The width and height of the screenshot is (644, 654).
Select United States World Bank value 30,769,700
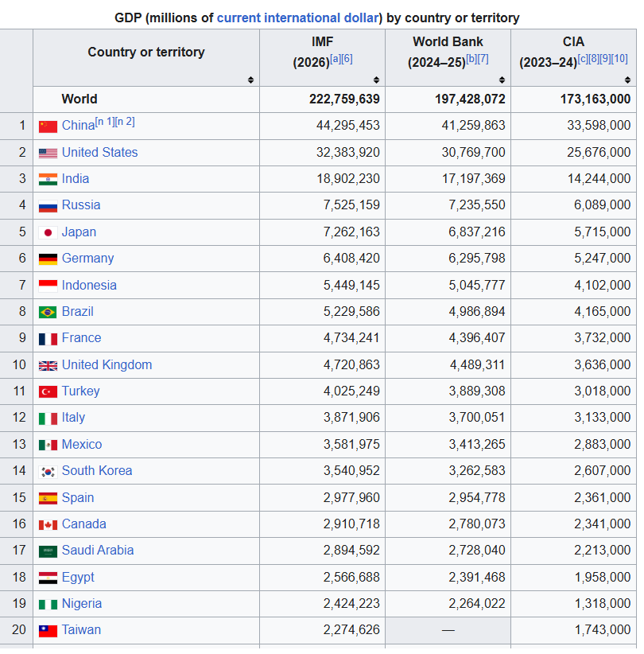pos(473,152)
